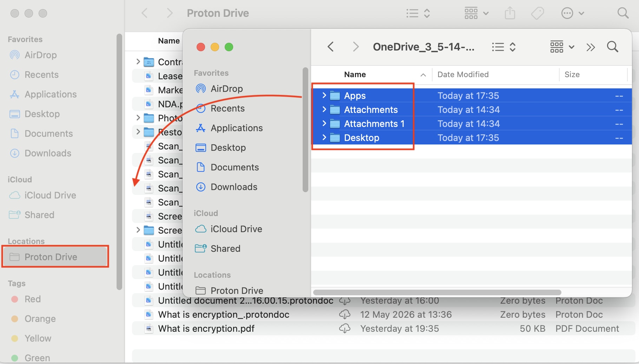Image resolution: width=639 pixels, height=364 pixels.
Task: Click the OneDrive window horizontal scrollbar
Action: [437, 292]
